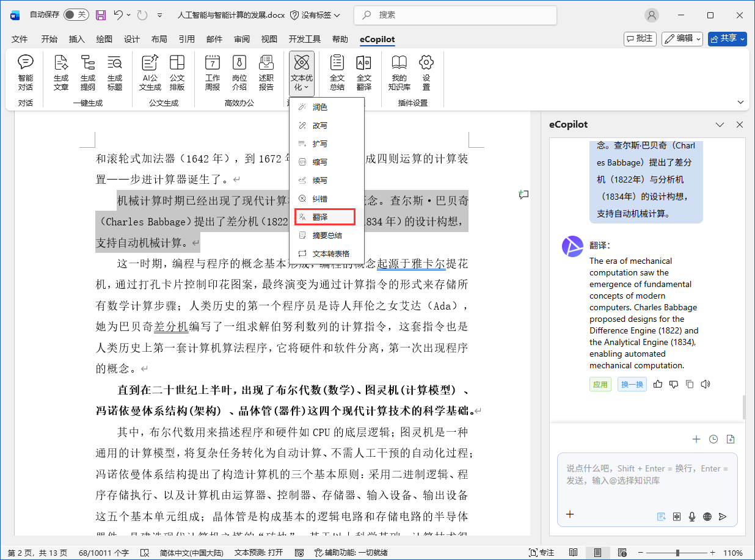Viewport: 755px width, 560px height.
Task: Open the 编辑 editing mode dropdown
Action: pos(682,38)
